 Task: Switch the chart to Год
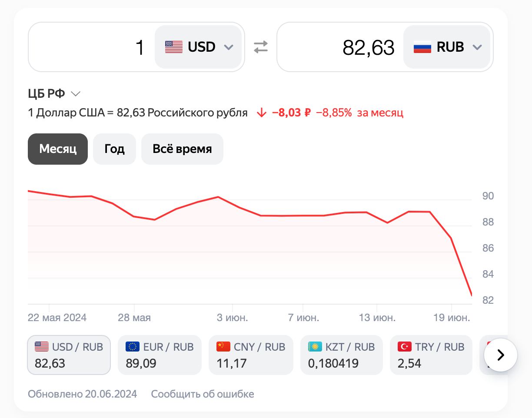(x=114, y=149)
